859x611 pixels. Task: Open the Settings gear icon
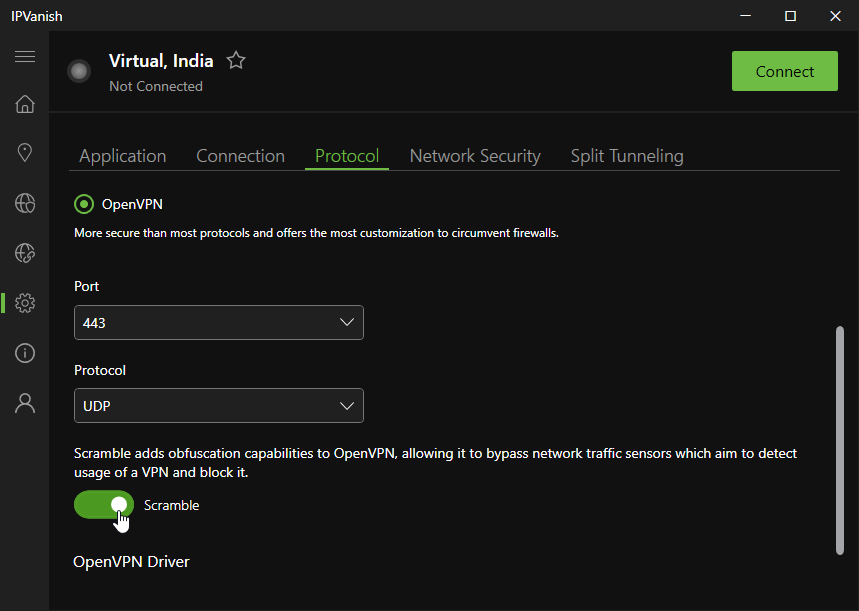(x=25, y=303)
